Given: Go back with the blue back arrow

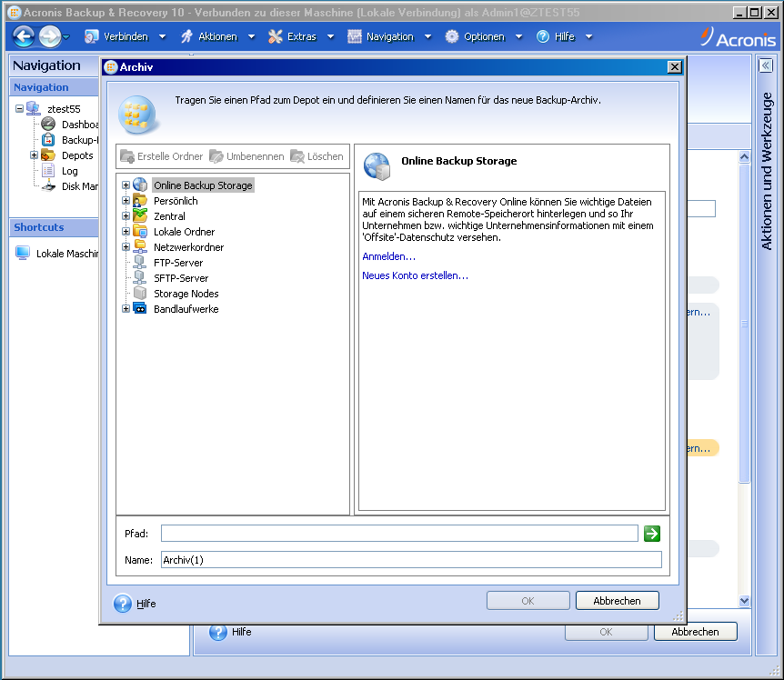Looking at the screenshot, I should [23, 36].
